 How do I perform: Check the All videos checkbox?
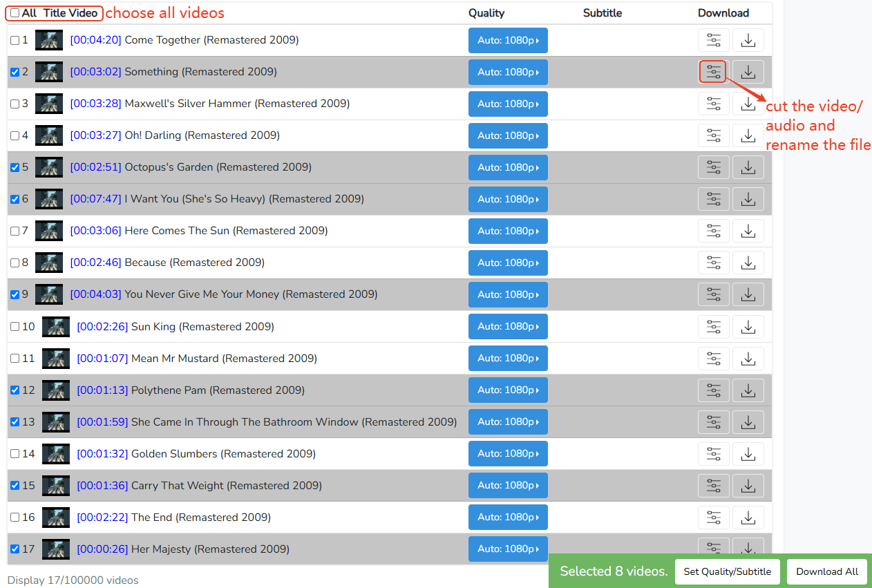tap(15, 13)
